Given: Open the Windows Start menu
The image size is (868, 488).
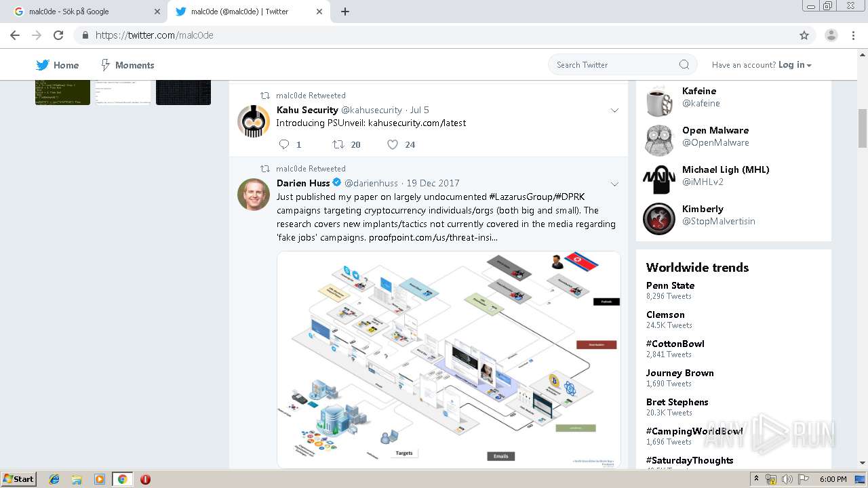Looking at the screenshot, I should coord(19,479).
